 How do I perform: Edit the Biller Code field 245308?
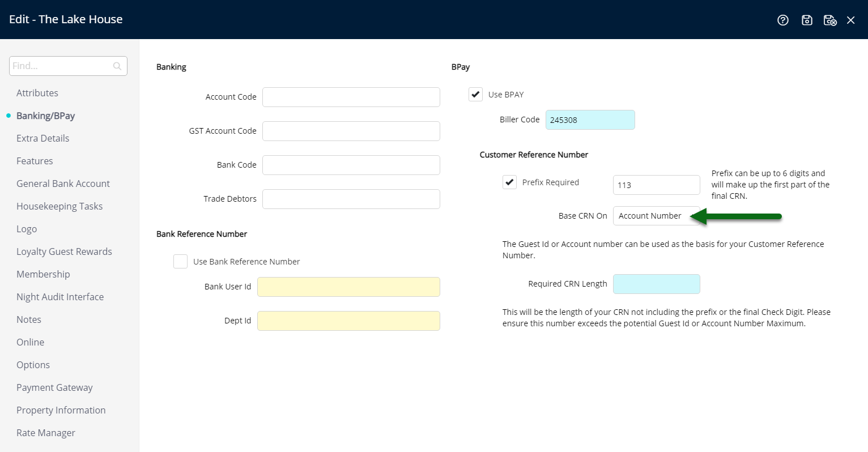(590, 120)
